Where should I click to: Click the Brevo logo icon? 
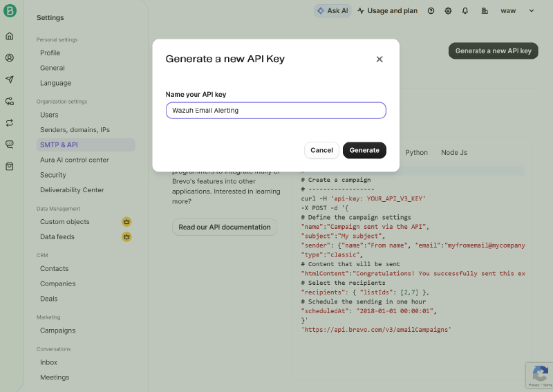click(x=10, y=11)
